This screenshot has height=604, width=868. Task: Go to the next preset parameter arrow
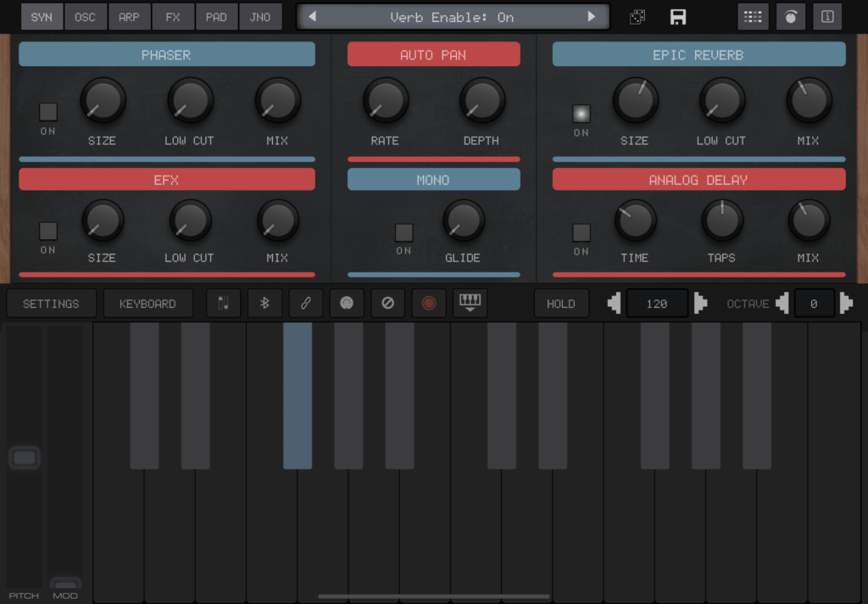pos(592,17)
